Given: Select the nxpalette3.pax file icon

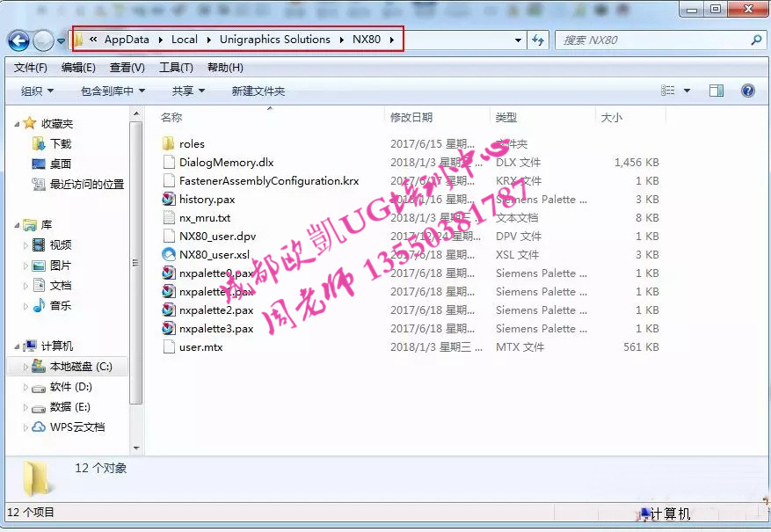Looking at the screenshot, I should point(169,328).
